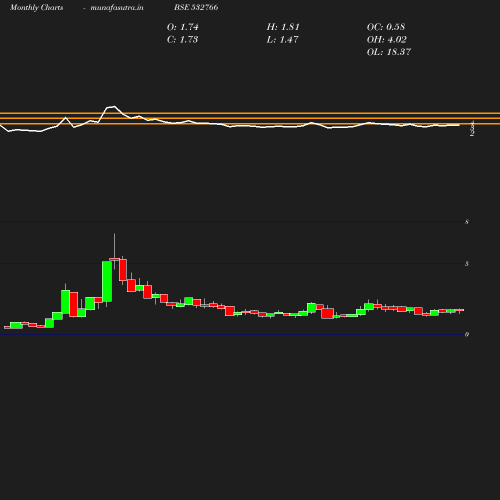Image resolution: width=500 pixels, height=500 pixels.
Task: Click the price axis label '0'
Action: 467,334
